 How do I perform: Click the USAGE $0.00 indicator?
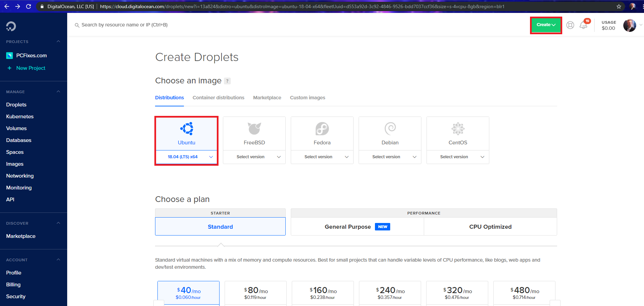tap(609, 25)
